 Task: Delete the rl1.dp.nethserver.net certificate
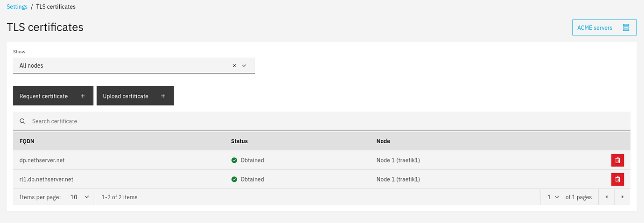click(617, 179)
